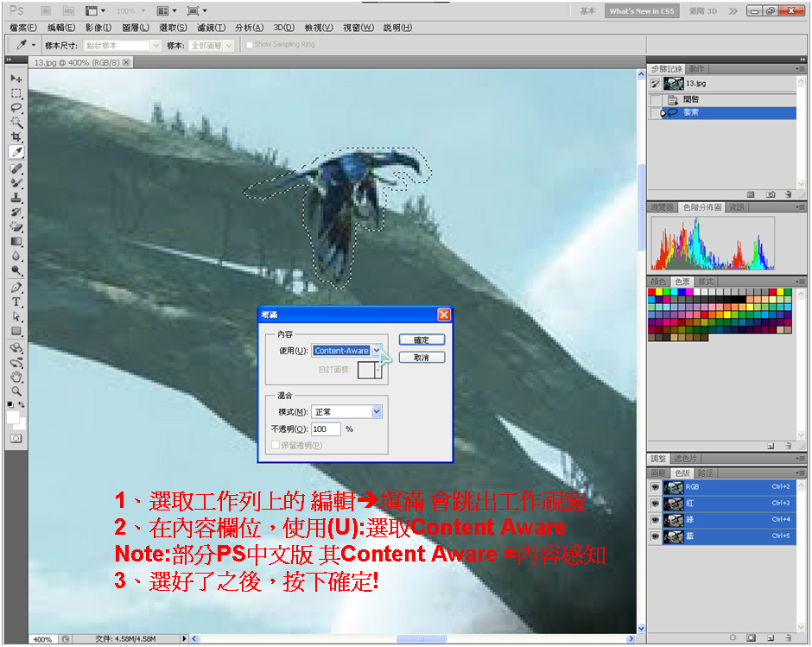This screenshot has width=812, height=647.
Task: Click the 不透明 opacity input field
Action: pos(326,429)
